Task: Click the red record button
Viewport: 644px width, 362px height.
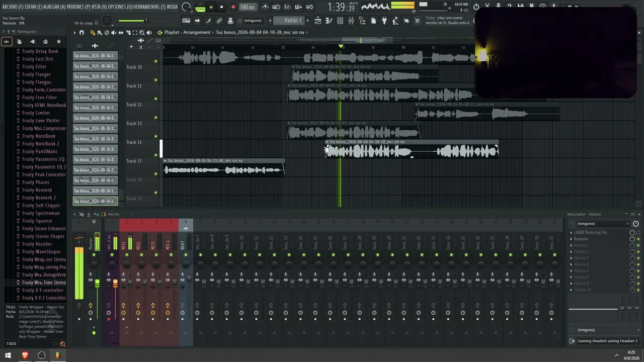Action: tap(232, 7)
